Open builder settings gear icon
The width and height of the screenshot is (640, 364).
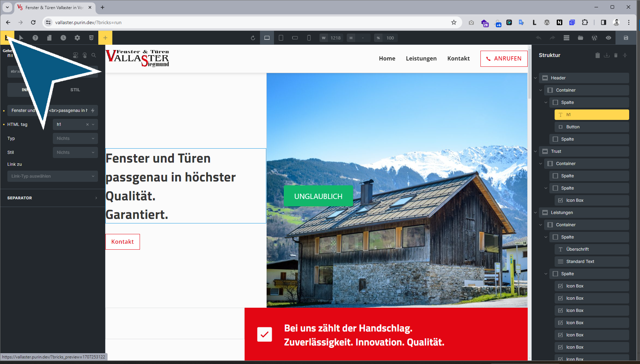[x=77, y=38]
